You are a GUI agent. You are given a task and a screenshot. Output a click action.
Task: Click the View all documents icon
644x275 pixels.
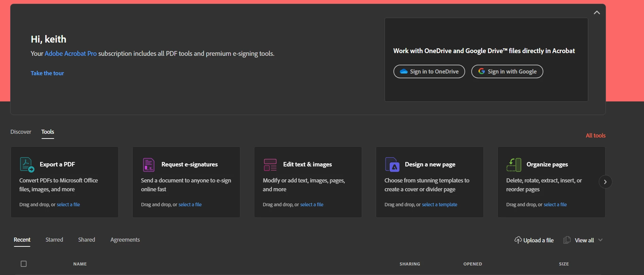coord(567,240)
